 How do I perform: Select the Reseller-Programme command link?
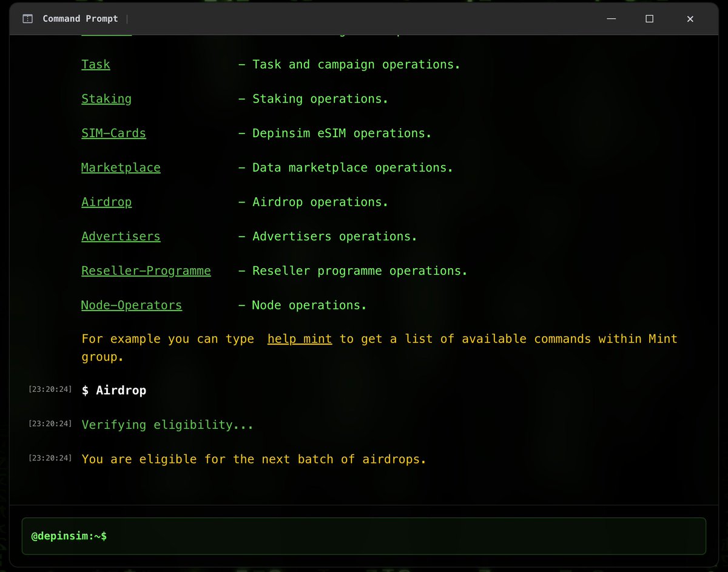pyautogui.click(x=146, y=271)
